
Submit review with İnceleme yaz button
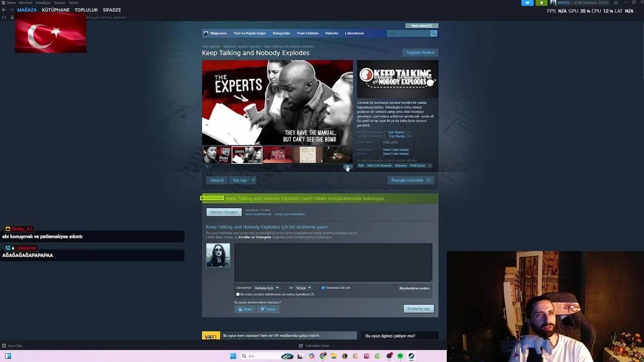point(419,309)
